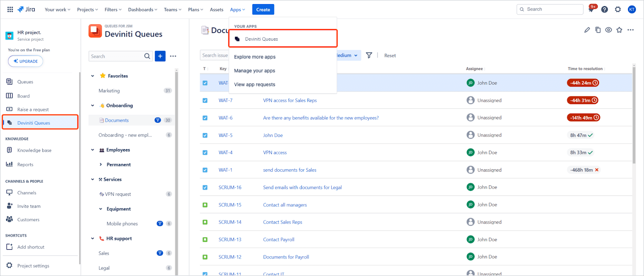The height and width of the screenshot is (276, 644).
Task: Open Deviniti Queues in the sidebar
Action: 40,122
